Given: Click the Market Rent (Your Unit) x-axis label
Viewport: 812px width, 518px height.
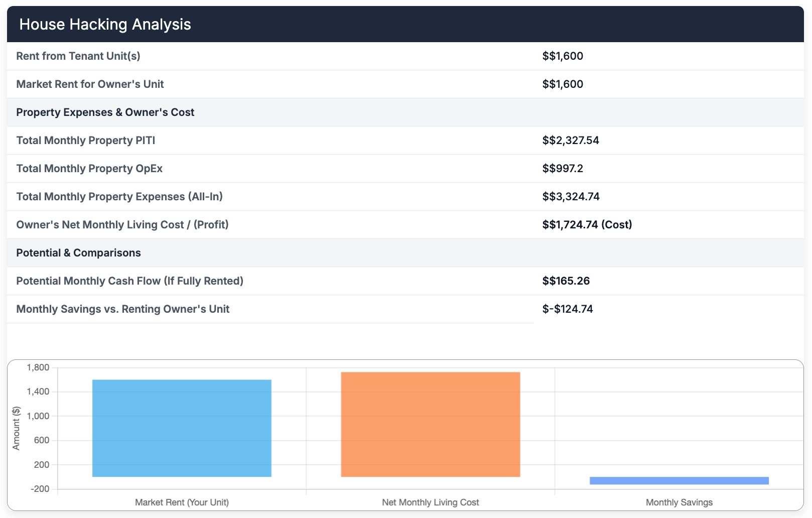Looking at the screenshot, I should point(182,502).
